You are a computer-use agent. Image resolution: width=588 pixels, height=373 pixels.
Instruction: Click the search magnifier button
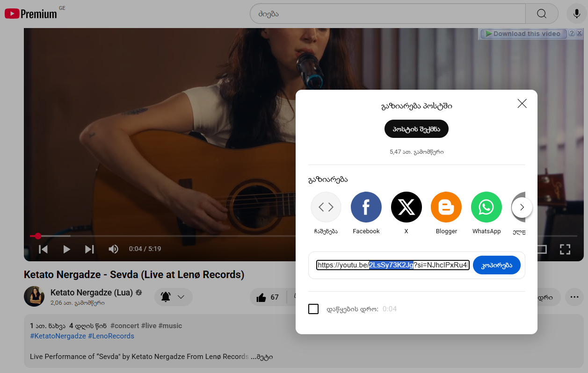coord(542,14)
